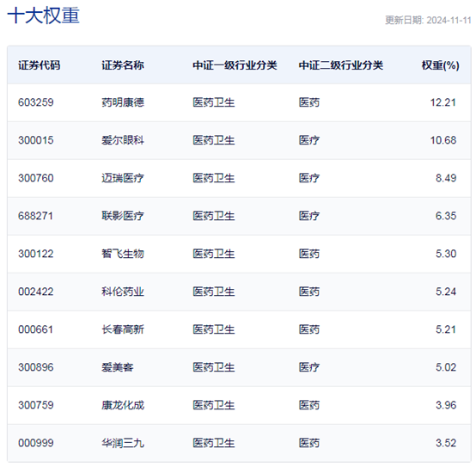476x467 pixels.
Task: Click stock code 300760
Action: tap(36, 178)
